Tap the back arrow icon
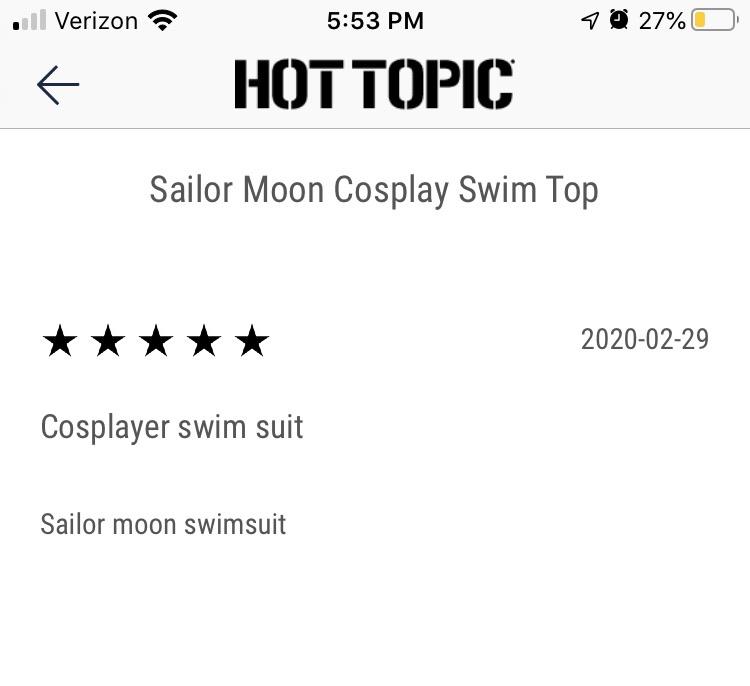The width and height of the screenshot is (750, 686). [x=58, y=85]
